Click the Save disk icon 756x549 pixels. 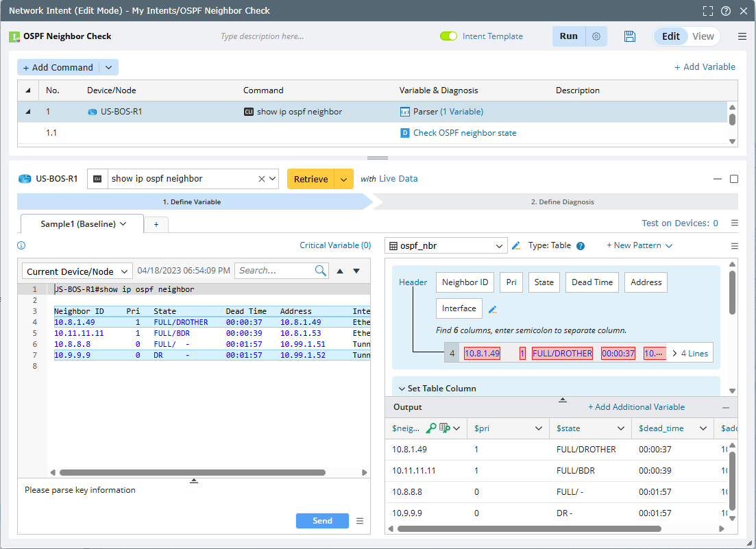coord(630,36)
